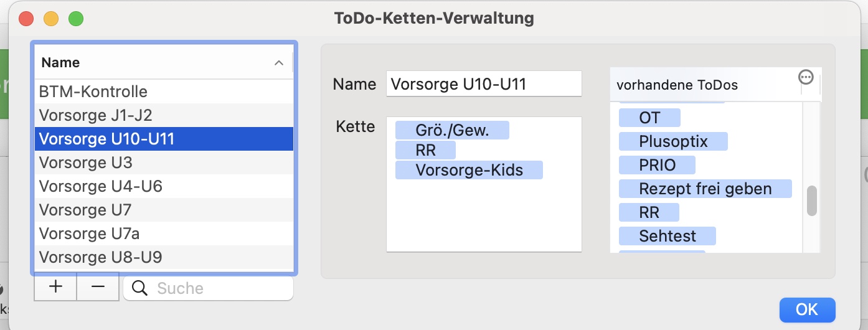Screen dimensions: 868x330
Task: Click the vorhandene ToDos scrollbar thumb
Action: pos(811,201)
